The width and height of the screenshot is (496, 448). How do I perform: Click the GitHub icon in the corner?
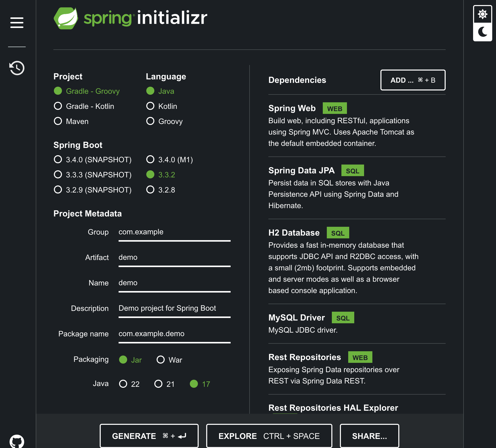click(16, 441)
